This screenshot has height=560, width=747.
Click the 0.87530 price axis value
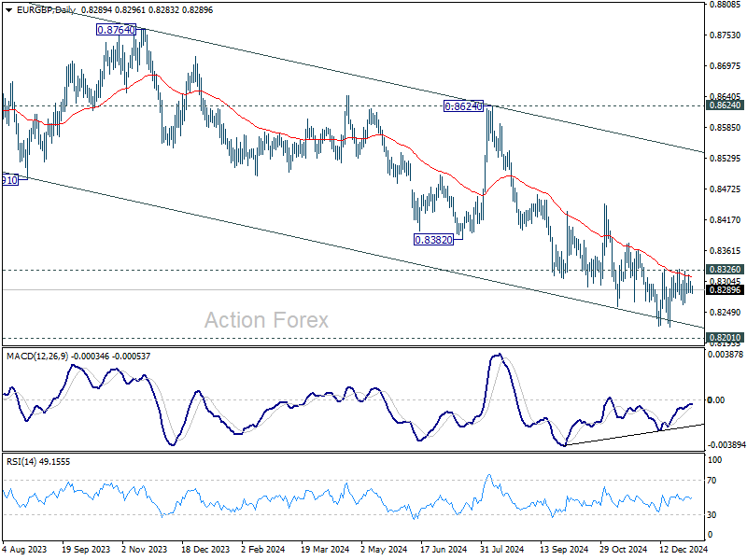click(x=726, y=35)
